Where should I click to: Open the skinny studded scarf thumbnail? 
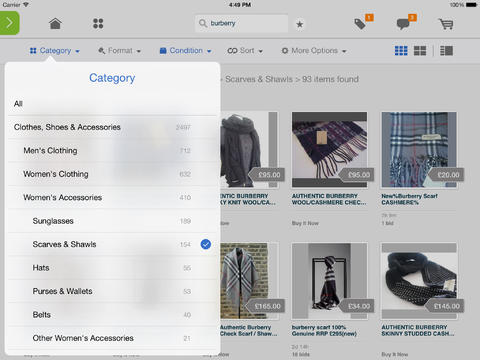[x=419, y=281]
